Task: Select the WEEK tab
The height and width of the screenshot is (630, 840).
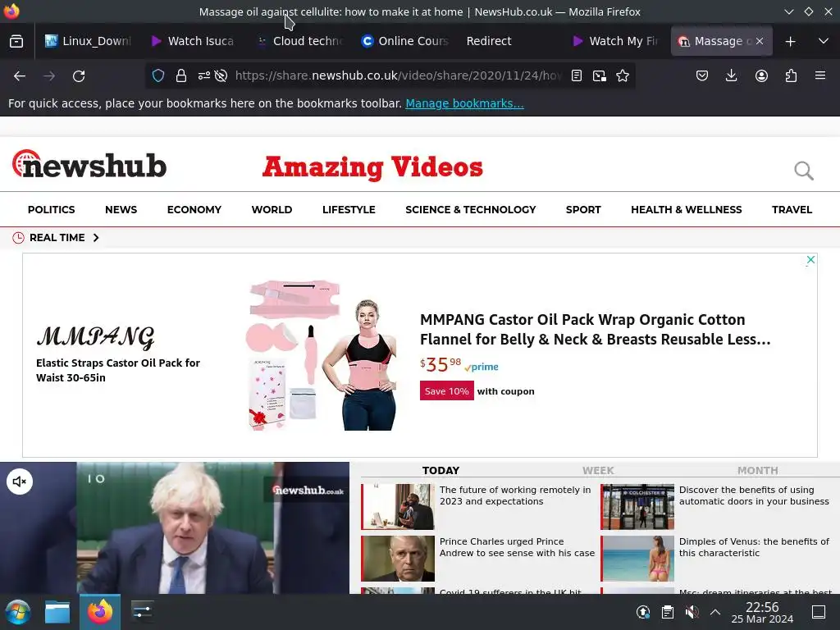Action: 598,470
